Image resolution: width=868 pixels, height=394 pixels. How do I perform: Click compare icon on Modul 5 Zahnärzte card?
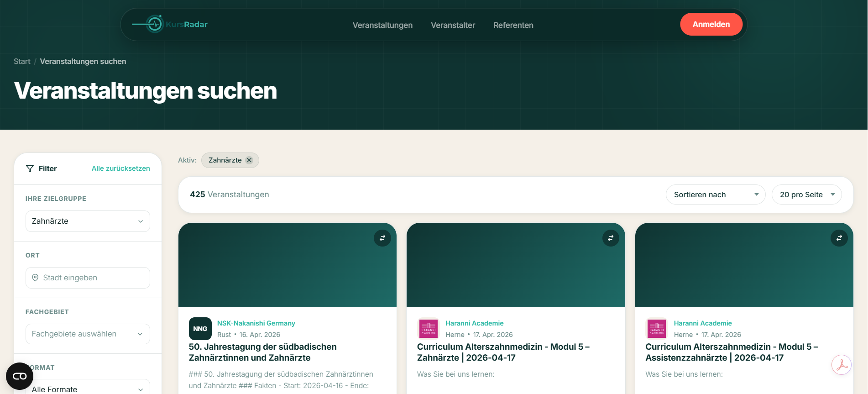click(x=611, y=238)
